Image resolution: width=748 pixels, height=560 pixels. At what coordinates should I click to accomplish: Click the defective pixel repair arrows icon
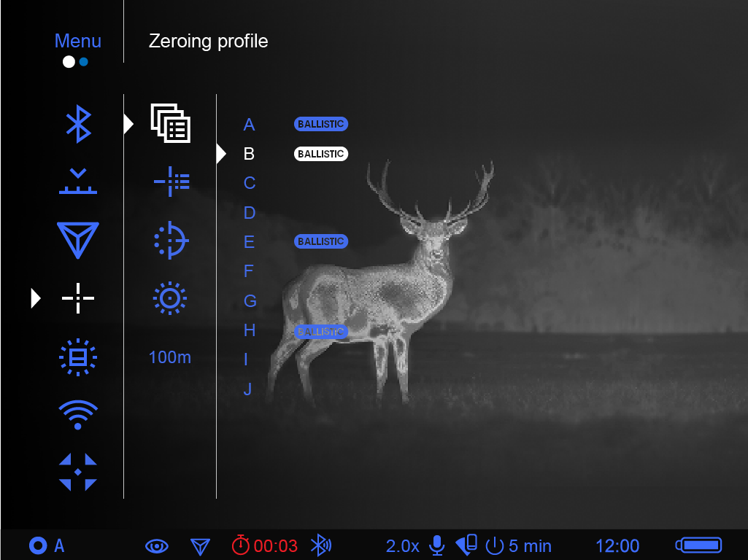point(78,472)
